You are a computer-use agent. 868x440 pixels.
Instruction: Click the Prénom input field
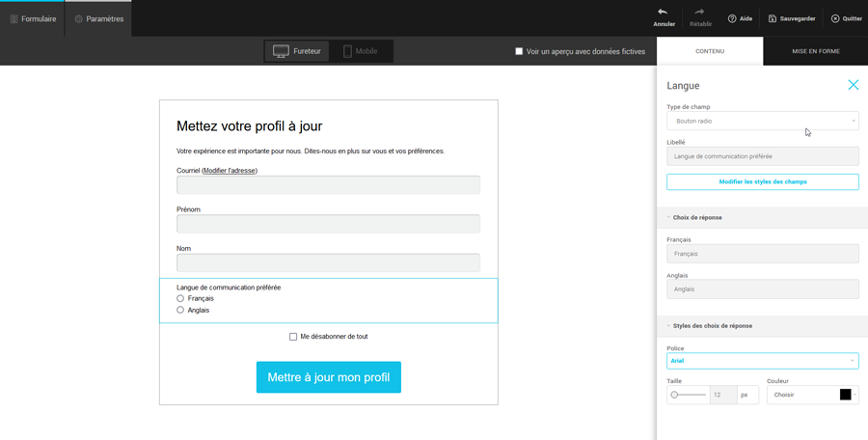[x=328, y=224]
